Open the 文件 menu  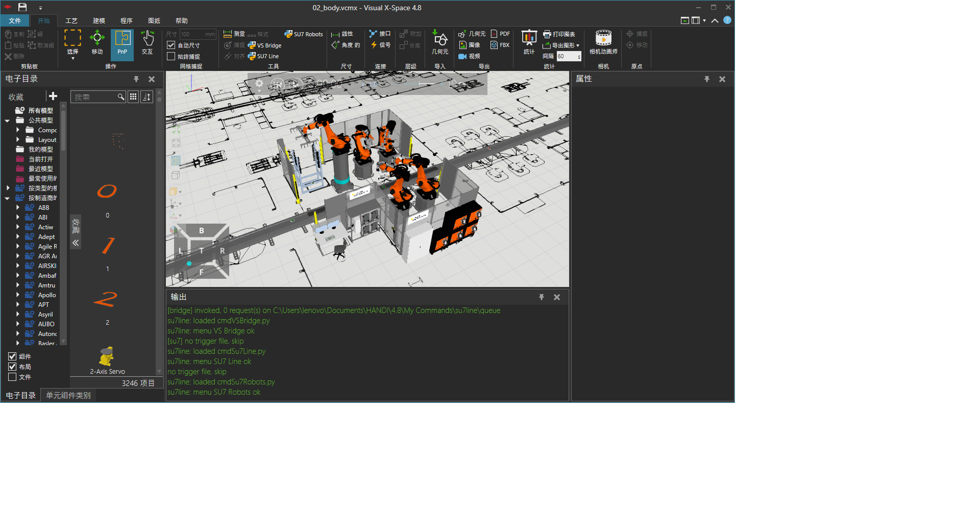pos(15,20)
